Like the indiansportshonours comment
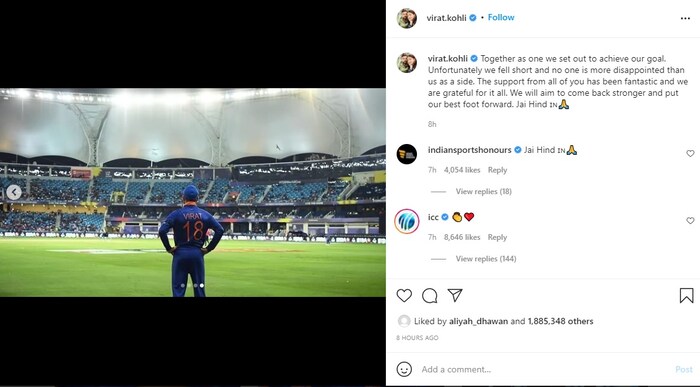The image size is (700, 387). tap(690, 154)
